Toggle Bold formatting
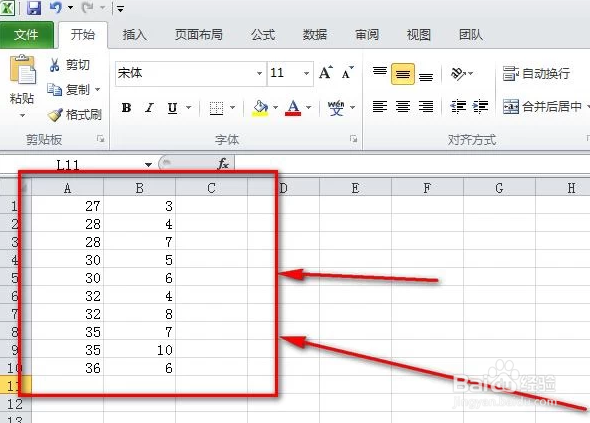 pos(126,108)
